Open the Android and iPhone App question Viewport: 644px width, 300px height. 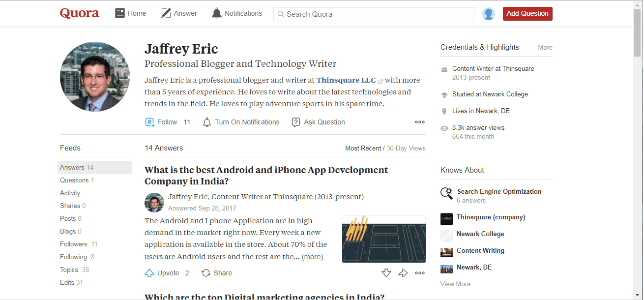tap(266, 176)
